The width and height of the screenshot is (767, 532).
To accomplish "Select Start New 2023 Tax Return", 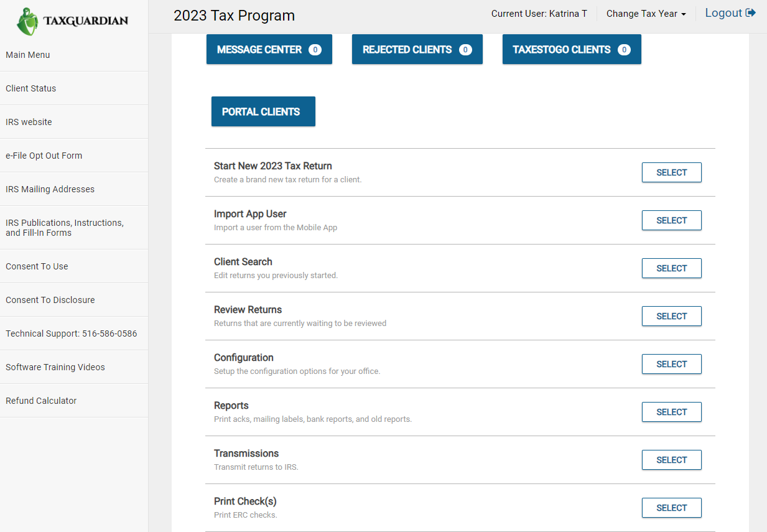I will point(671,172).
